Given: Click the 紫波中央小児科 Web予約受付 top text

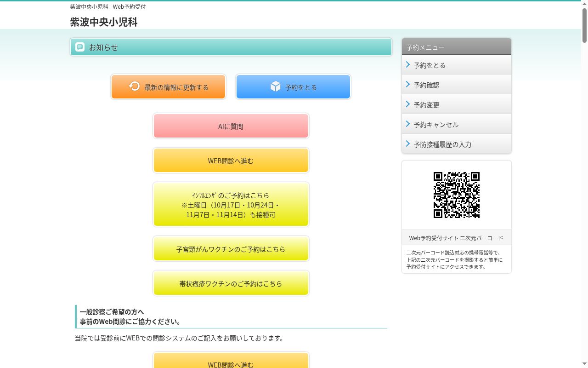Looking at the screenshot, I should 108,6.
